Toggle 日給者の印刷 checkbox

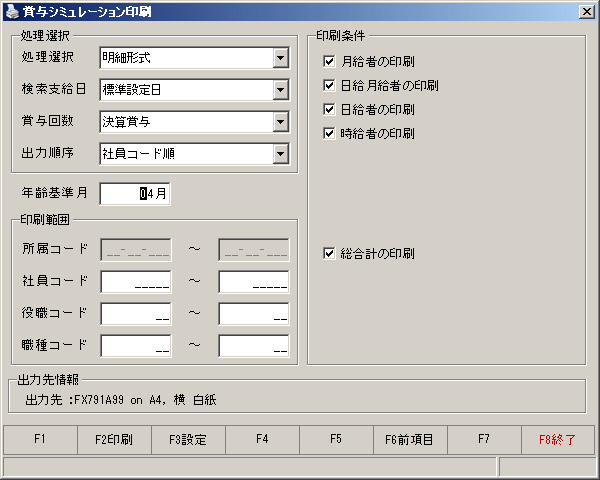tap(329, 109)
